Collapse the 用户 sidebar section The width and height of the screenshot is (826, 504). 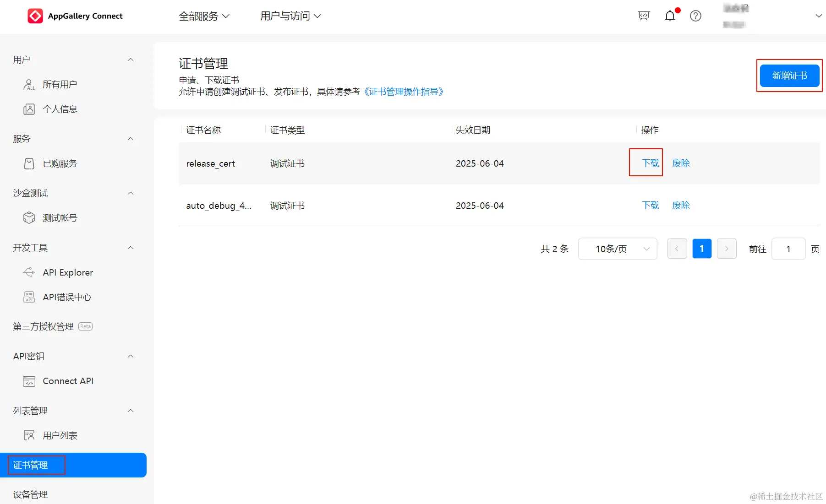click(x=131, y=60)
